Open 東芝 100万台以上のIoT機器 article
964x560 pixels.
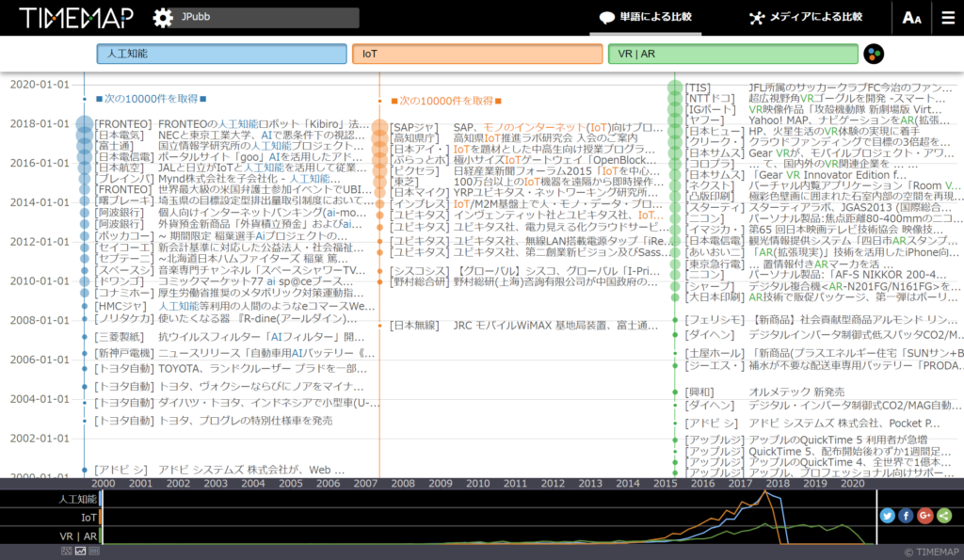[527, 182]
